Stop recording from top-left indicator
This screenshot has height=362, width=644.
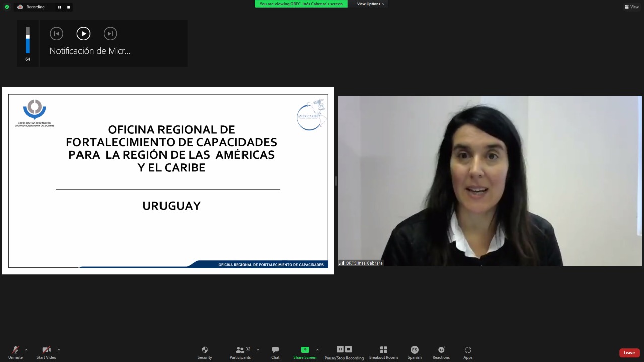69,7
